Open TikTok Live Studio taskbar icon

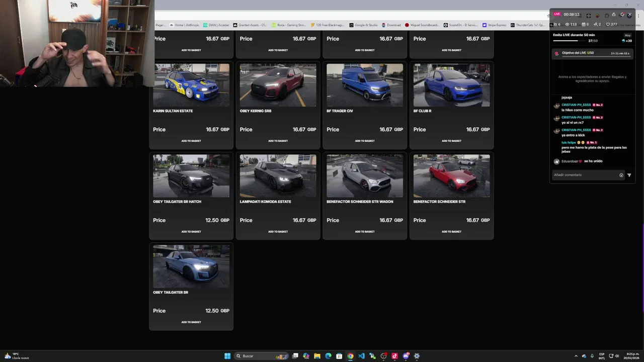(x=394, y=356)
